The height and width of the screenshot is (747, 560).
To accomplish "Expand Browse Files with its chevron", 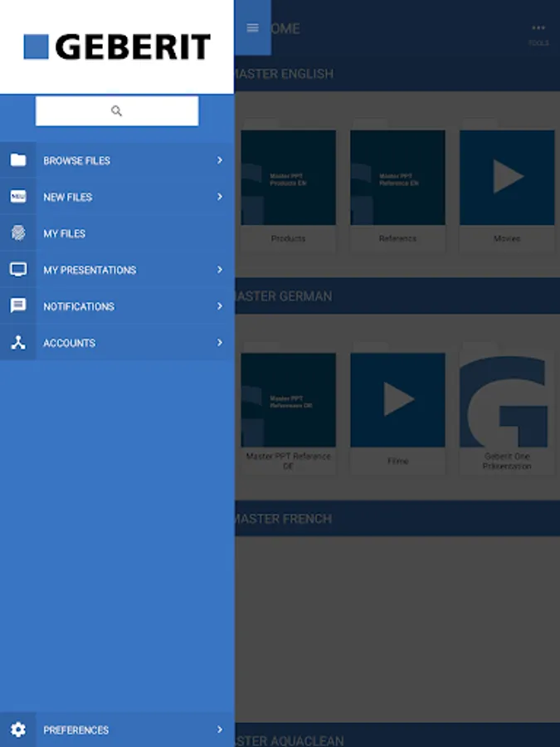I will point(220,160).
